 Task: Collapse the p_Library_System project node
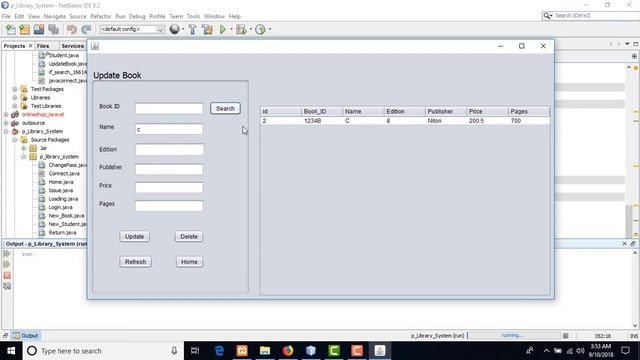(x=6, y=131)
